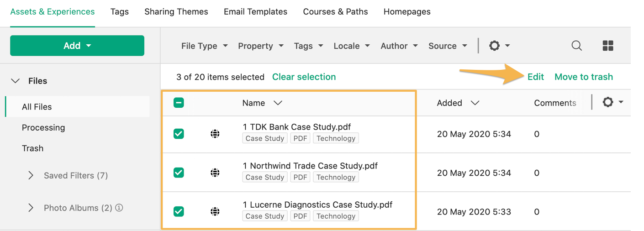This screenshot has height=231, width=644.
Task: Click globe icon for Lucerne Diagnostics file
Action: [x=215, y=211]
